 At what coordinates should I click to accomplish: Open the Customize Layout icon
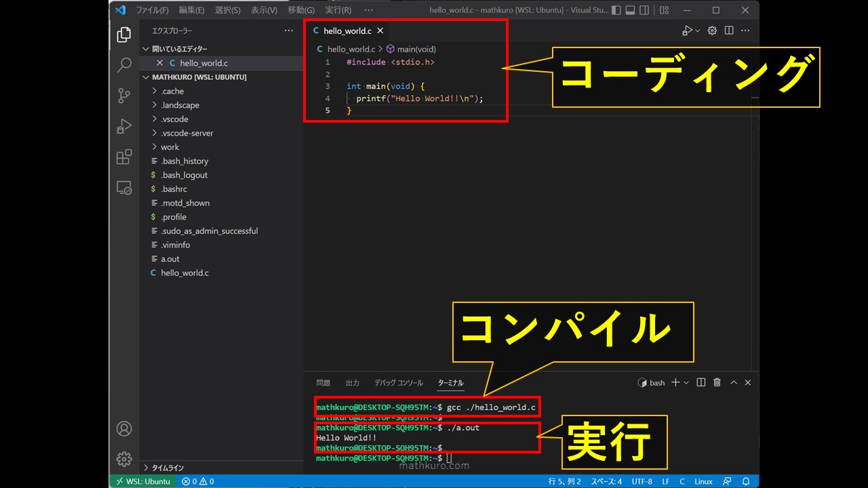pyautogui.click(x=664, y=10)
